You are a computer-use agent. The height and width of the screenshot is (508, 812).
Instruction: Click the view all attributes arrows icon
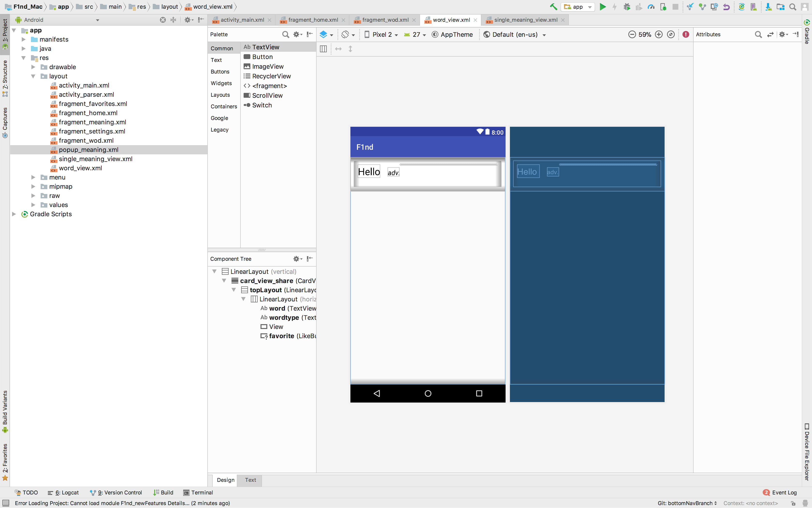point(770,34)
